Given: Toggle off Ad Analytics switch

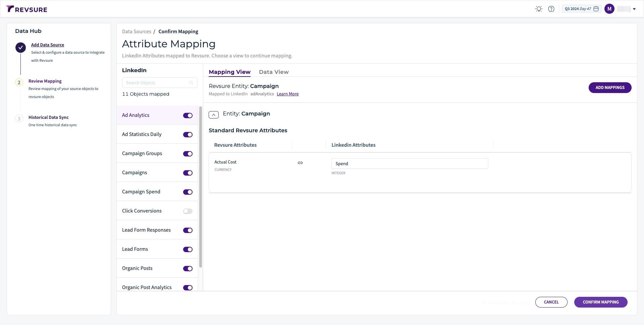Looking at the screenshot, I should pos(188,115).
